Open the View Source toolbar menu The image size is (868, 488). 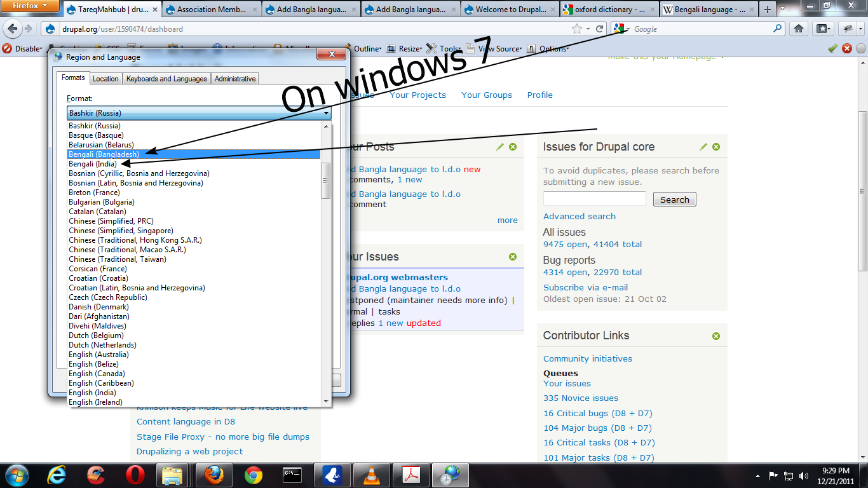(x=494, y=49)
